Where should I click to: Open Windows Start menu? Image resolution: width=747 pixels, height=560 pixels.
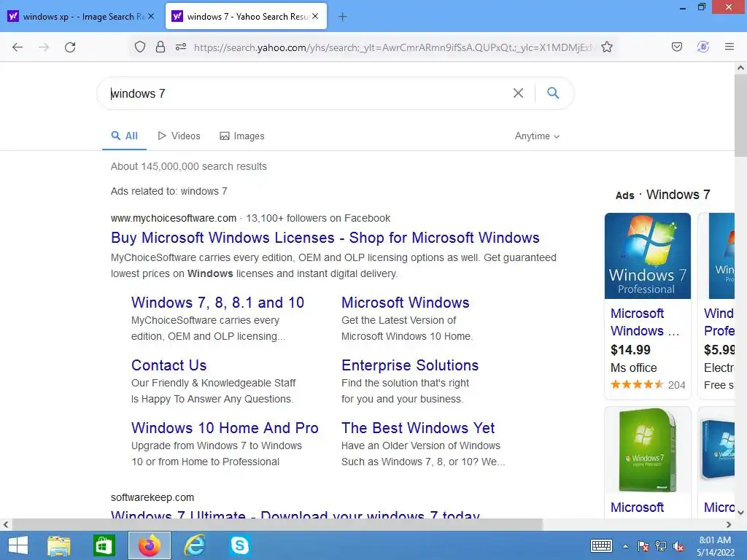click(x=18, y=545)
